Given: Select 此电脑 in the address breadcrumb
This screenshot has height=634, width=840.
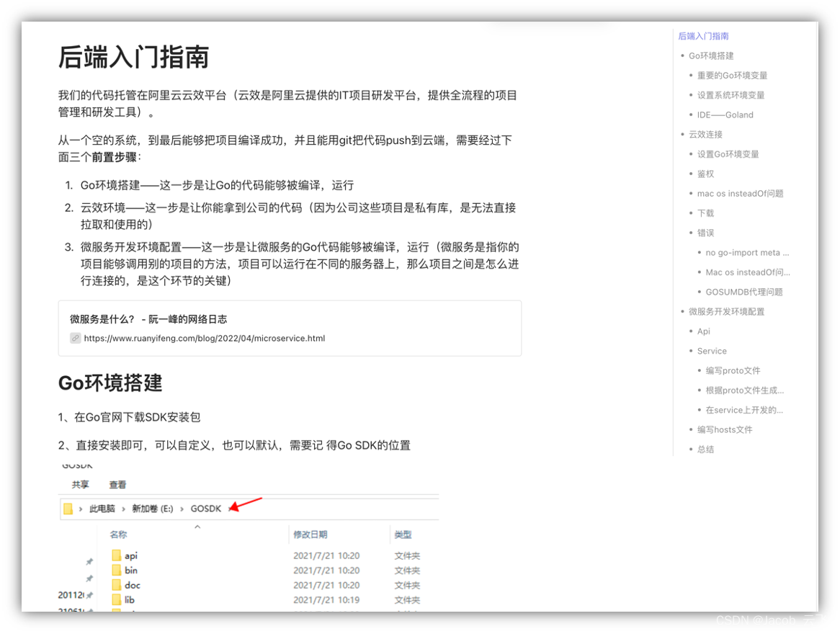Looking at the screenshot, I should (x=102, y=509).
